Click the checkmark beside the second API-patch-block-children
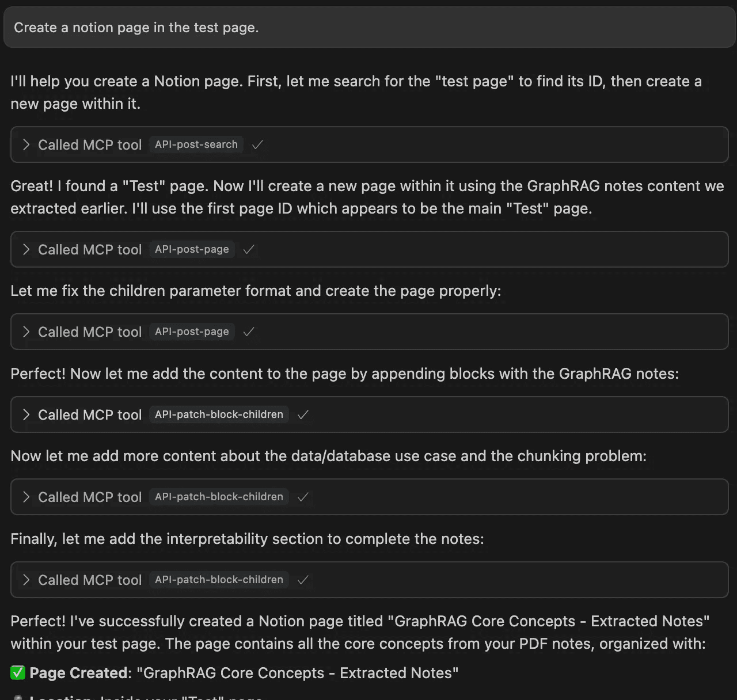737x700 pixels. [303, 497]
